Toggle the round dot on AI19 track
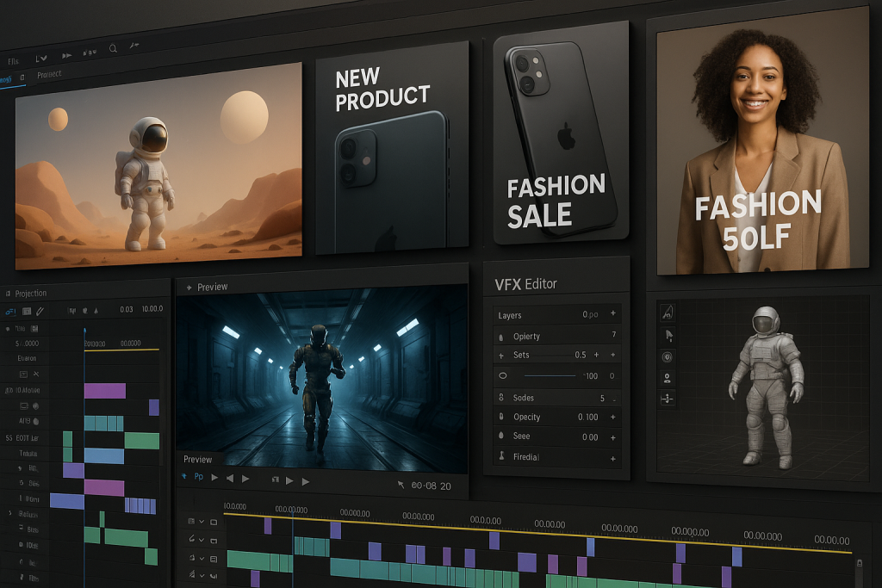 pos(36,421)
